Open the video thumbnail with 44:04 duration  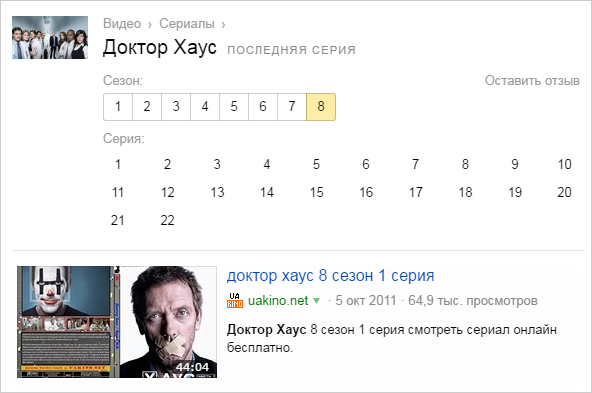[117, 322]
